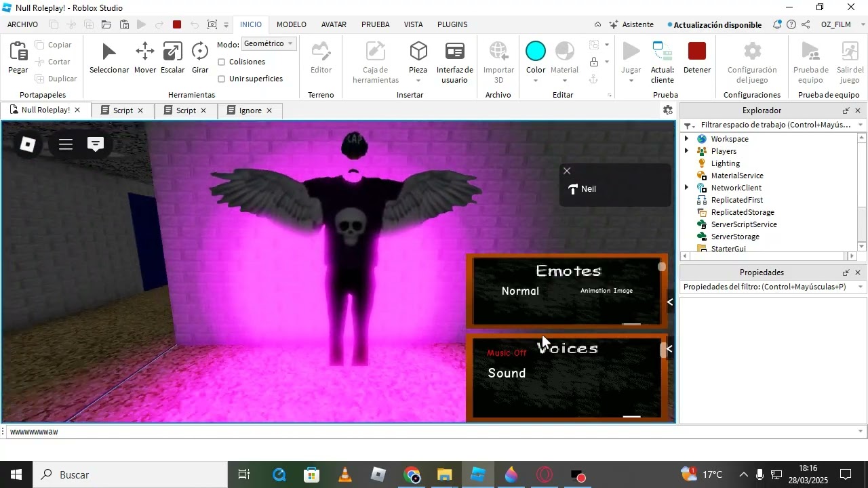This screenshot has width=868, height=488.
Task: Toggle the Music Off button
Action: coord(507,352)
